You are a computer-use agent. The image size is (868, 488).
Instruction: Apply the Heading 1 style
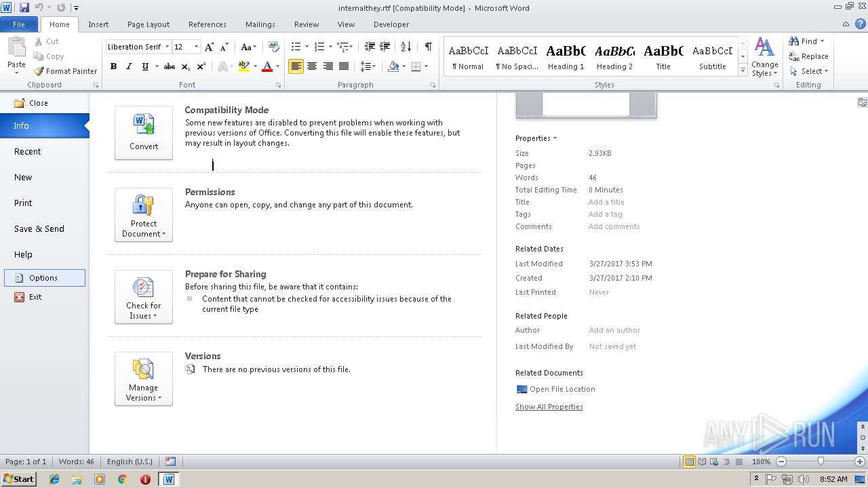pos(566,57)
